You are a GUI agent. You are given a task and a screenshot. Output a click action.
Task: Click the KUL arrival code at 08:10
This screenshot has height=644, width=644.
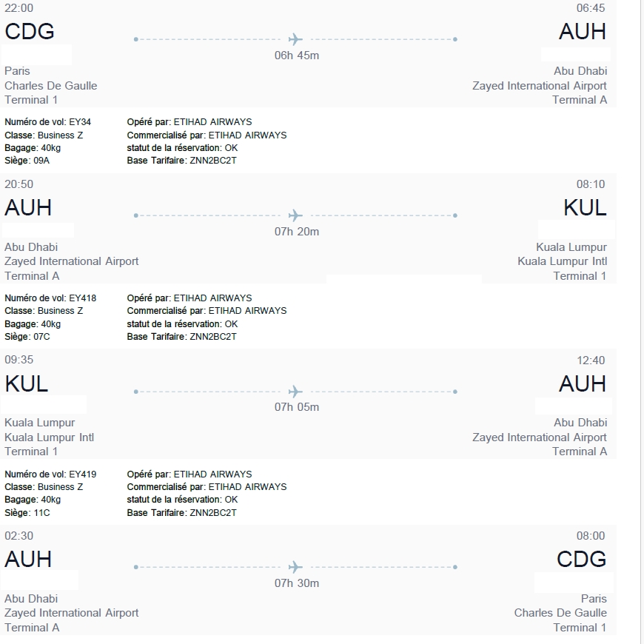pyautogui.click(x=585, y=208)
